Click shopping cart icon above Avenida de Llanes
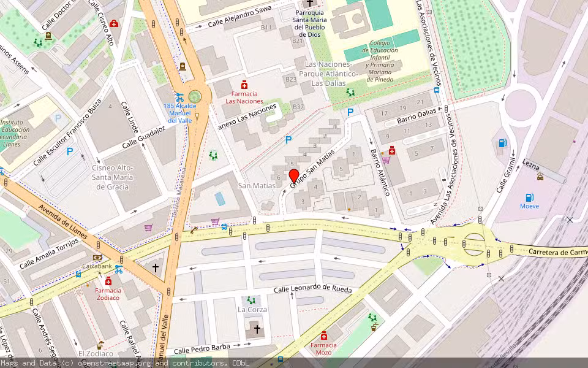The width and height of the screenshot is (588, 368). (x=148, y=227)
